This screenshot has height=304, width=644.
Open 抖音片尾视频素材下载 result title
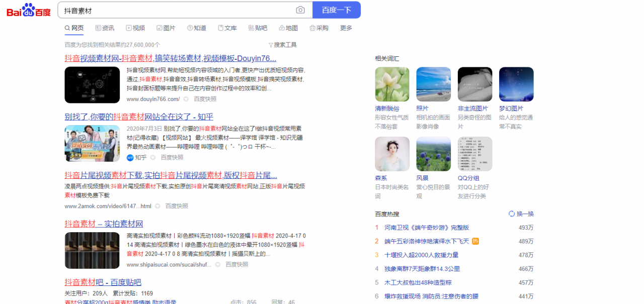[x=171, y=175]
